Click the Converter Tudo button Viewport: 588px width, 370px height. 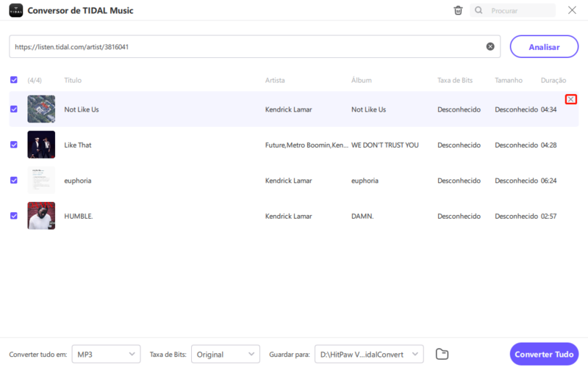544,354
